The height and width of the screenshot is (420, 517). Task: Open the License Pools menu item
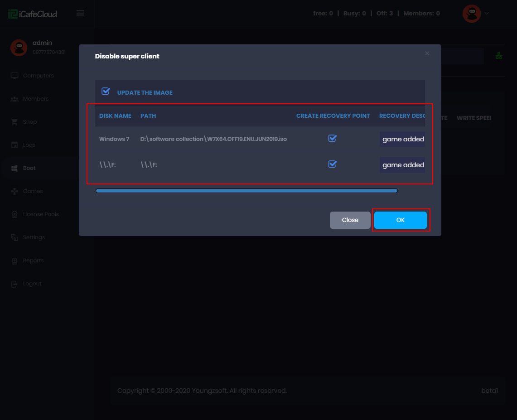[x=41, y=214]
